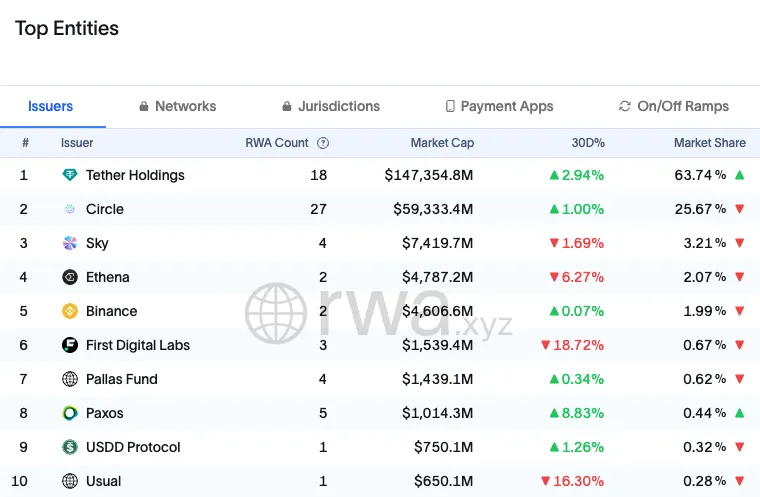Screen dimensions: 760x497
Task: Click the green up arrow in Paxos market share
Action: 740,413
